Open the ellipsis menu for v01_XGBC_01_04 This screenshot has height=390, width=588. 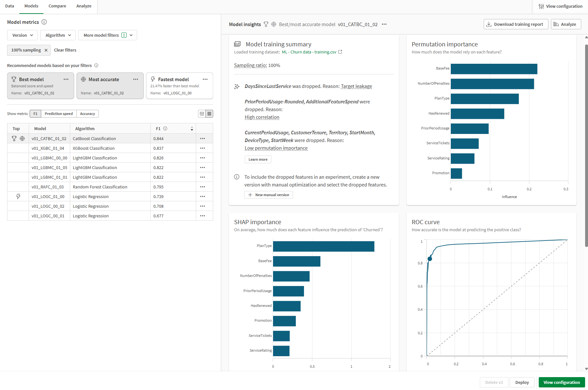[203, 148]
